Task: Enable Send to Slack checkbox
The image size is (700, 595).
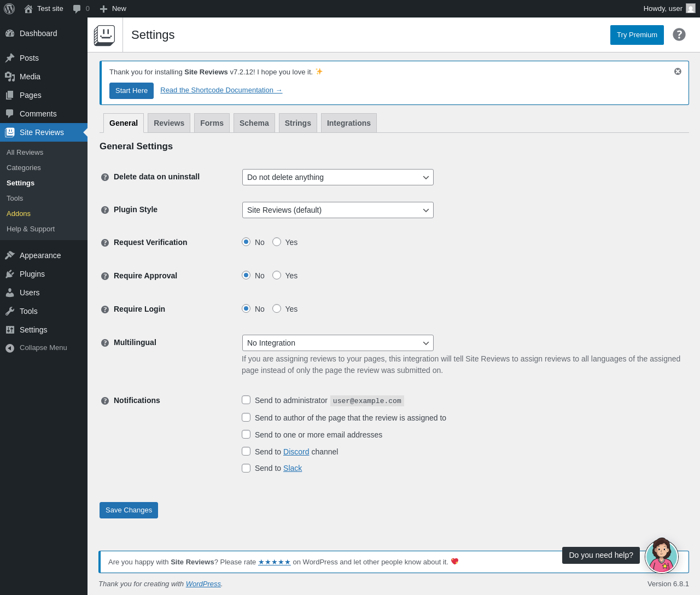Action: click(246, 468)
